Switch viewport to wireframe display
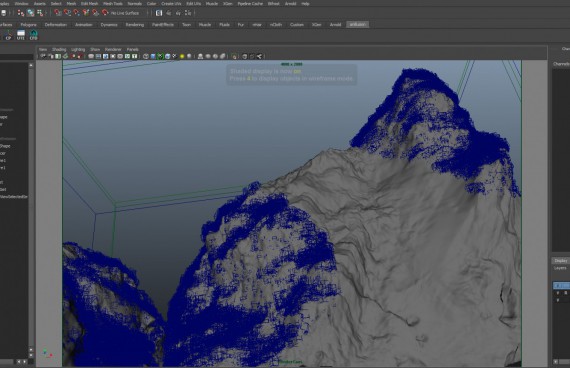The height and width of the screenshot is (368, 570). click(145, 56)
